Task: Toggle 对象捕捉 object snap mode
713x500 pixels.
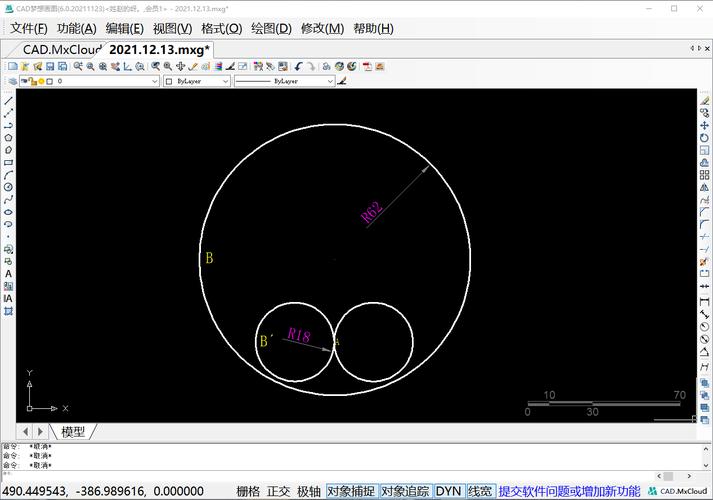Action: (351, 491)
